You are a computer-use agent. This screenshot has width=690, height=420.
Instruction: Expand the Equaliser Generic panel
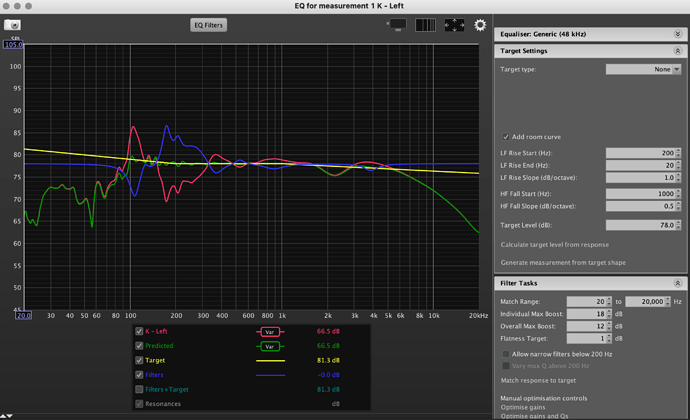point(678,34)
